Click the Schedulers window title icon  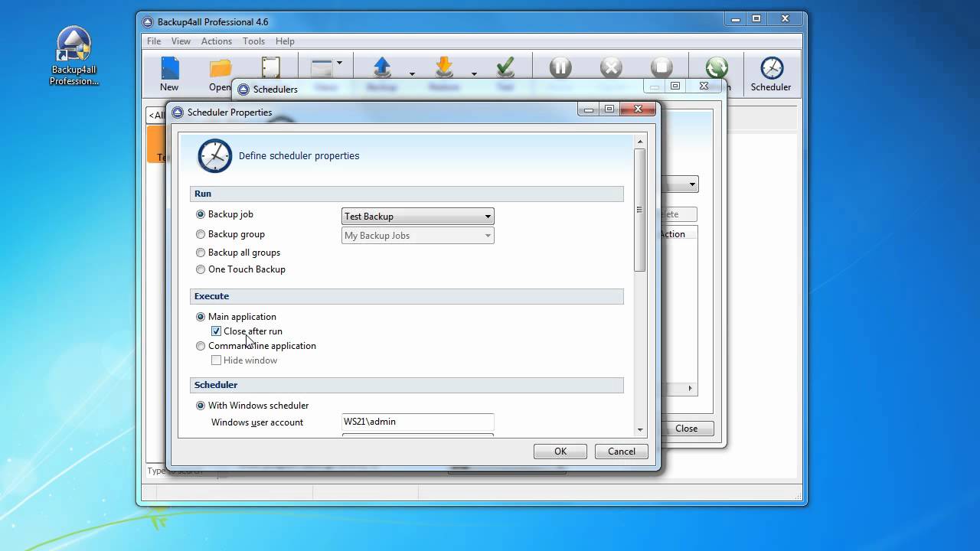245,89
